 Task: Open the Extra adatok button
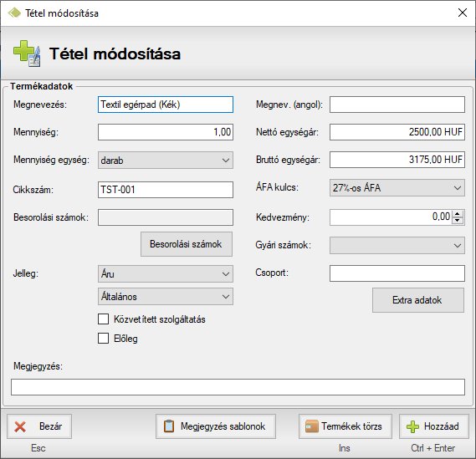(x=418, y=300)
